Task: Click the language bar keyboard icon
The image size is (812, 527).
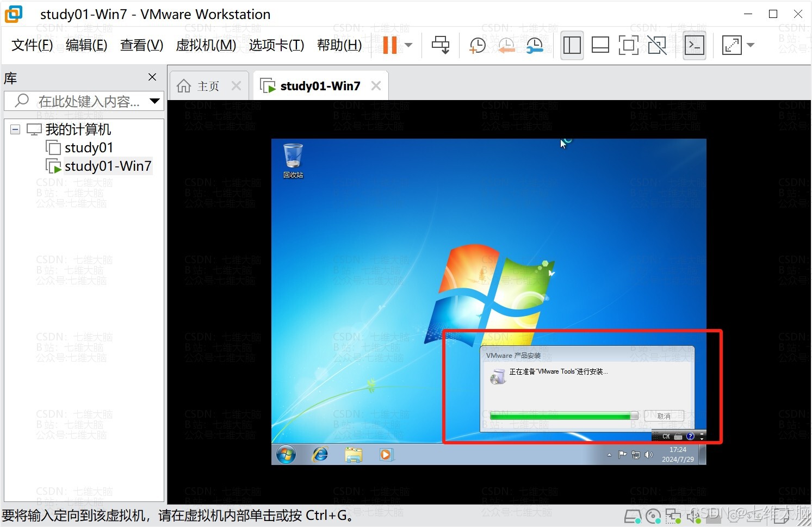Action: [678, 436]
